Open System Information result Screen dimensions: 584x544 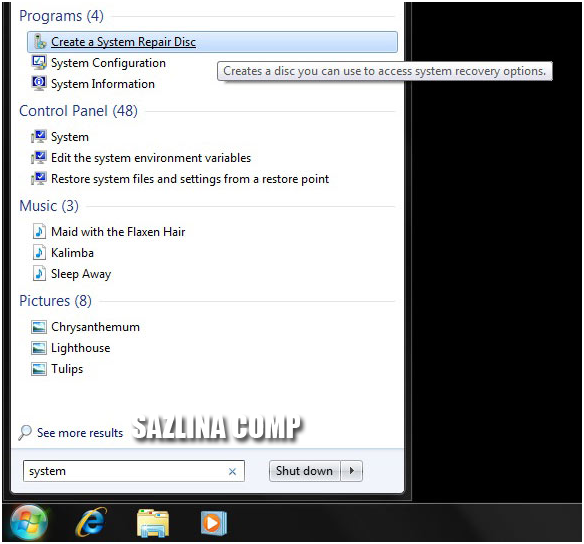click(103, 84)
